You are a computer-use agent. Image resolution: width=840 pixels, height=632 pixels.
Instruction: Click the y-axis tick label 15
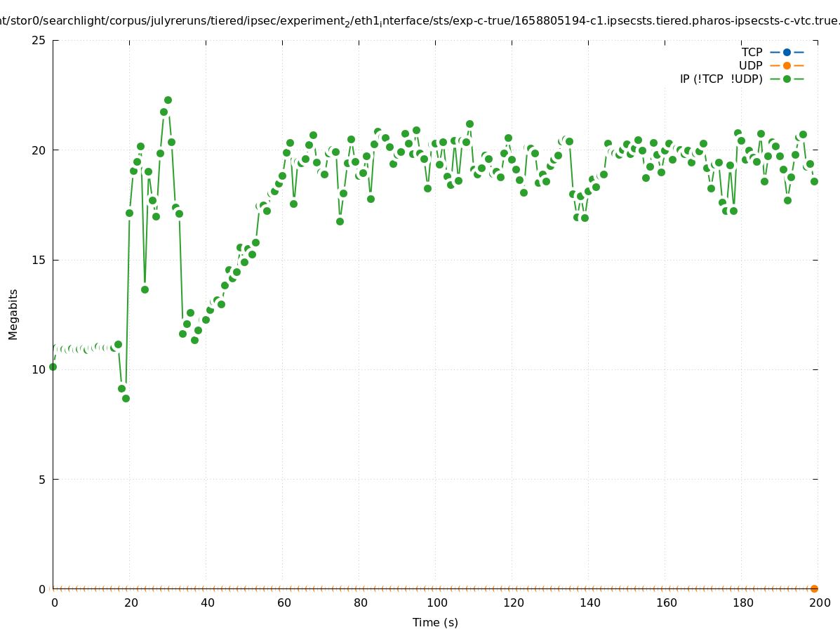point(39,260)
